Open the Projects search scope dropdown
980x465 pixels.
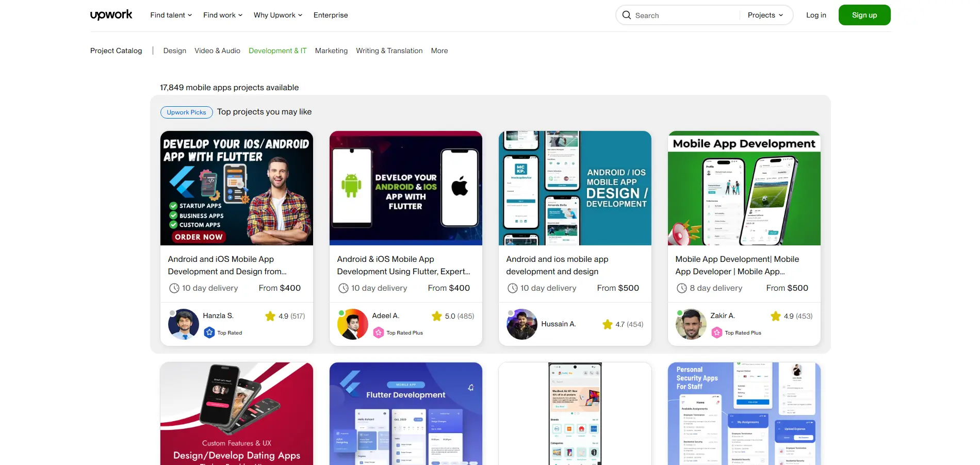pyautogui.click(x=764, y=15)
